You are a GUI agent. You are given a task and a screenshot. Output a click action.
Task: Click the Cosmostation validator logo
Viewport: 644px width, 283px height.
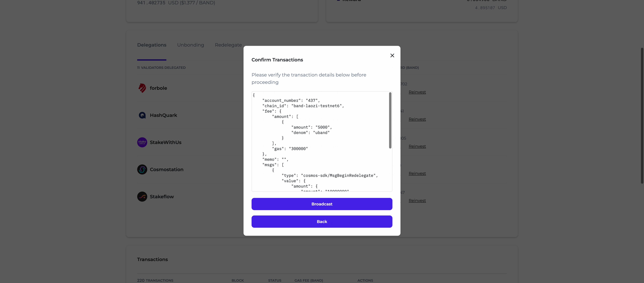(x=142, y=169)
